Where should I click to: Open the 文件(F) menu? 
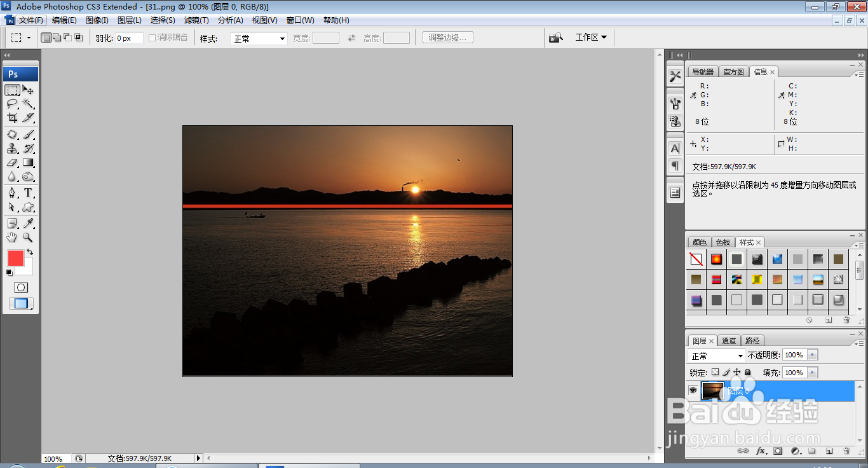pyautogui.click(x=31, y=20)
